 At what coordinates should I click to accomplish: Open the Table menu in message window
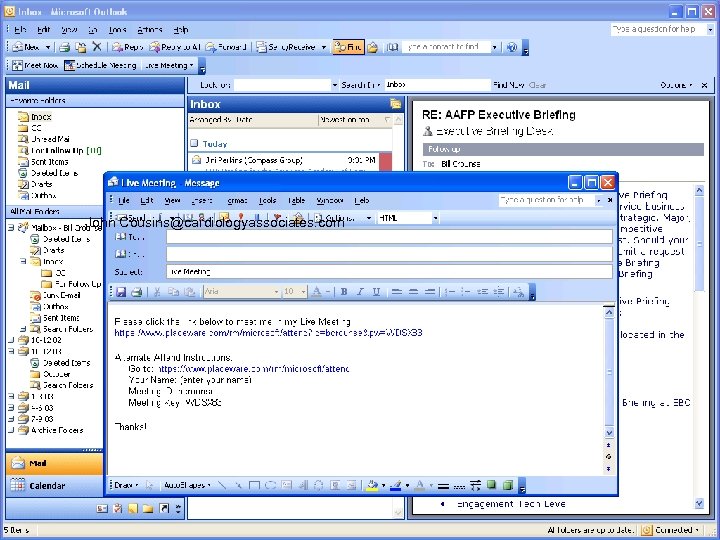pyautogui.click(x=296, y=201)
